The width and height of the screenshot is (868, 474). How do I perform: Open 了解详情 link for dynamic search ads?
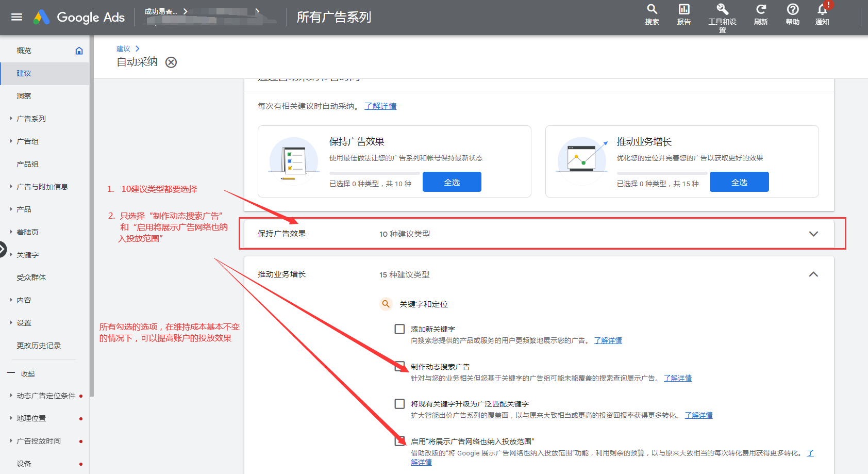point(678,378)
